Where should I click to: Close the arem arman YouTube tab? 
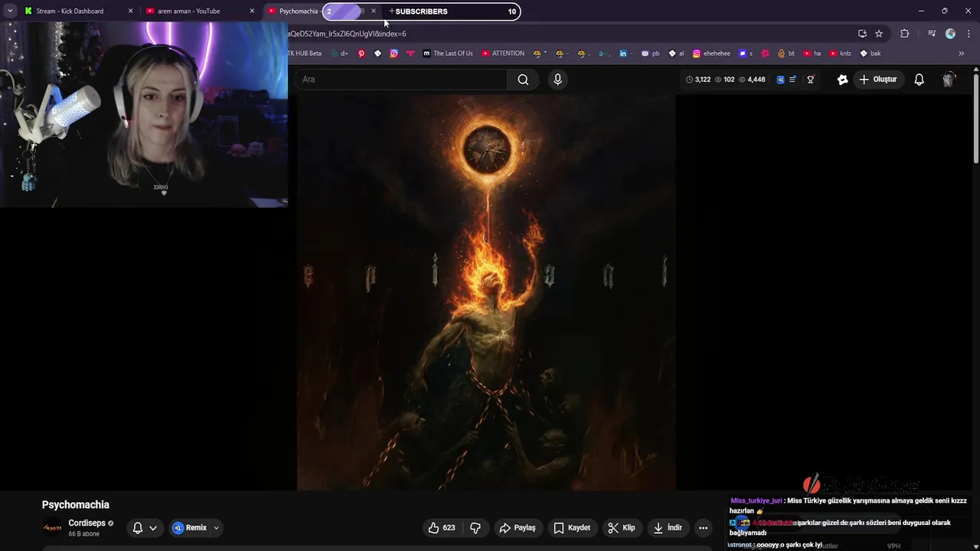point(252,11)
